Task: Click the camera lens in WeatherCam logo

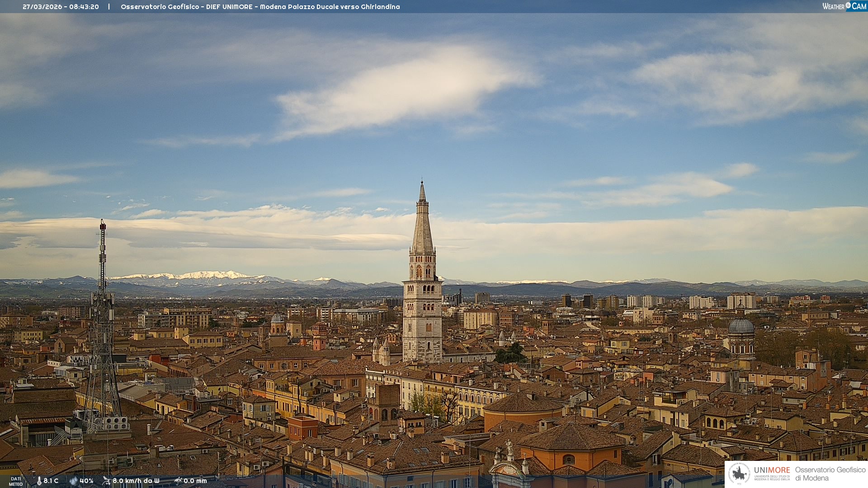Action: click(x=848, y=5)
